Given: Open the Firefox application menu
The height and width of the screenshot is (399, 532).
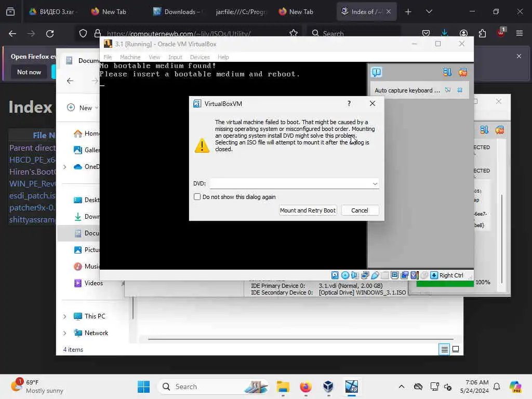Looking at the screenshot, I should (520, 33).
